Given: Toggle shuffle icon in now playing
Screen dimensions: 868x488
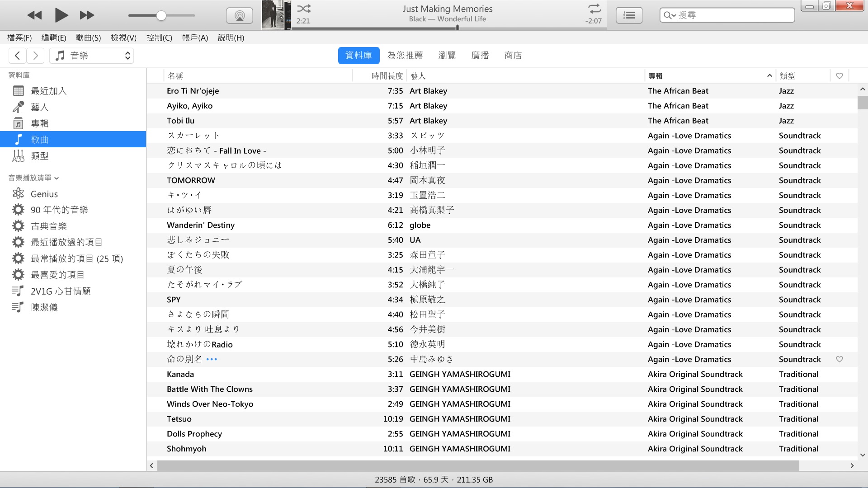Looking at the screenshot, I should 304,9.
